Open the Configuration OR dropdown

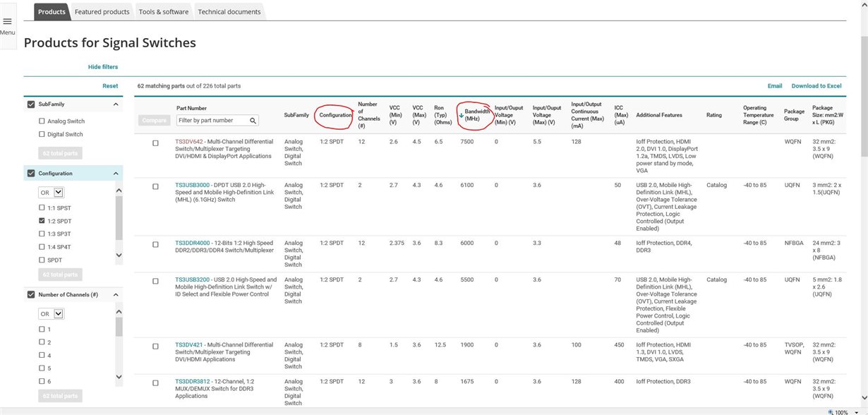[x=51, y=193]
